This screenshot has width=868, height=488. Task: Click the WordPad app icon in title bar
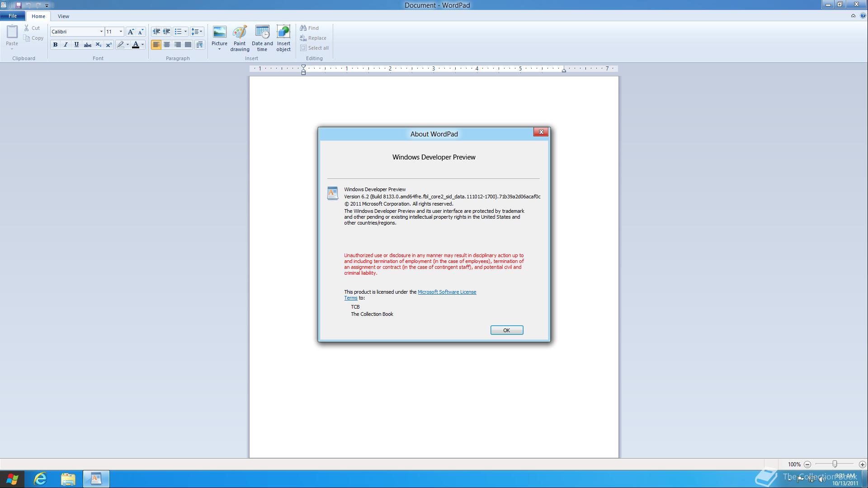(x=4, y=5)
